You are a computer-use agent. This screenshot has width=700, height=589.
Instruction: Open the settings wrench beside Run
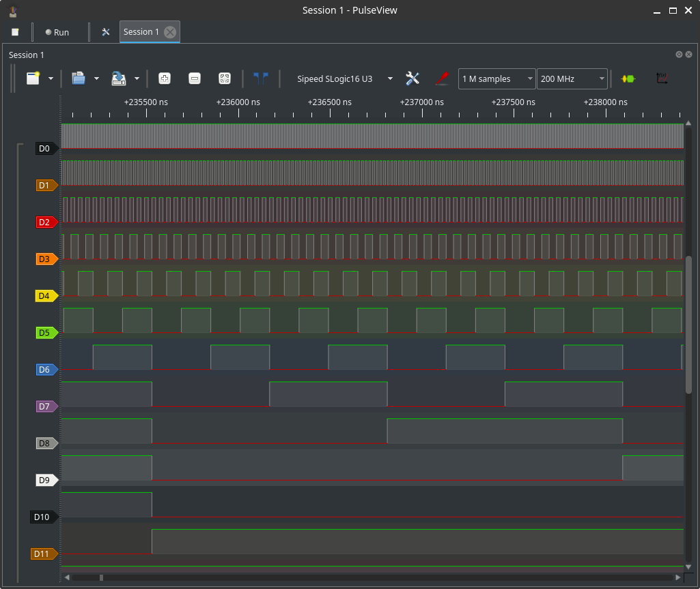tap(106, 32)
